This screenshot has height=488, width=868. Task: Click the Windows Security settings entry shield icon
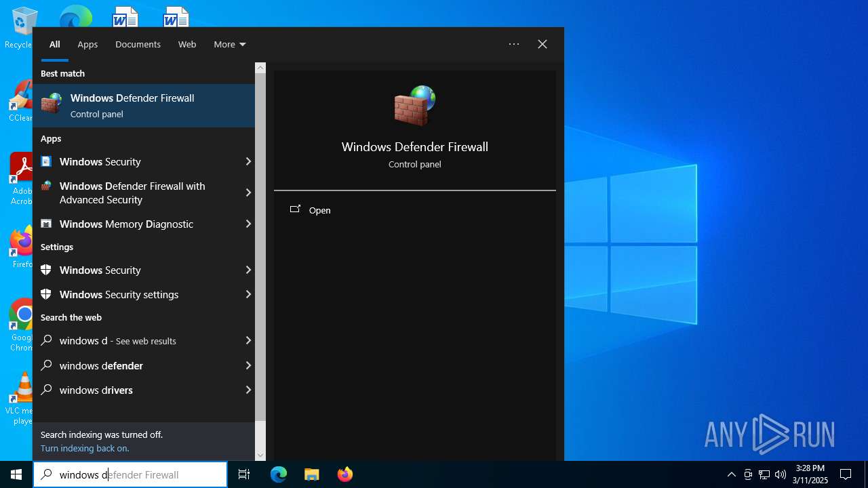click(46, 294)
